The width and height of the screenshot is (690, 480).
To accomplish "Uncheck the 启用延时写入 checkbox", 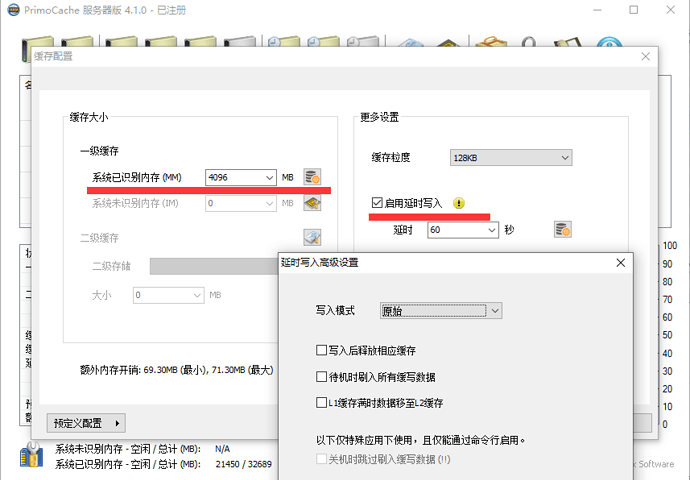I will [x=377, y=202].
